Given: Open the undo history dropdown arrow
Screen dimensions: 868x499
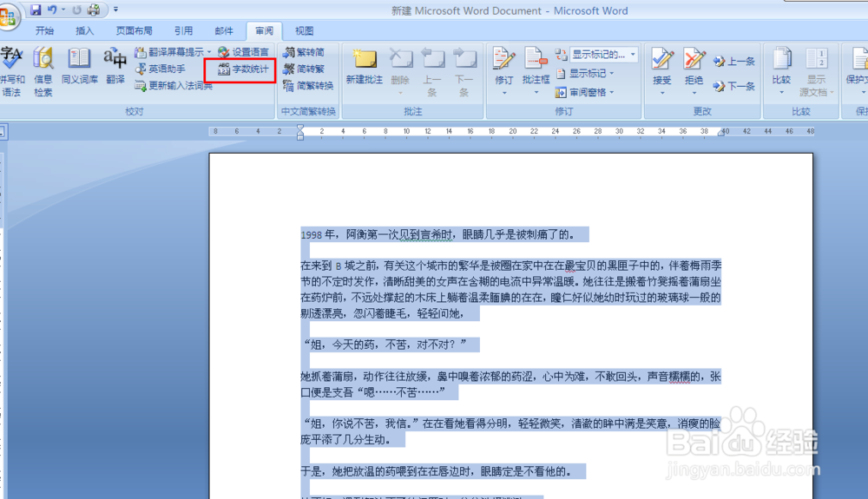Looking at the screenshot, I should click(63, 10).
